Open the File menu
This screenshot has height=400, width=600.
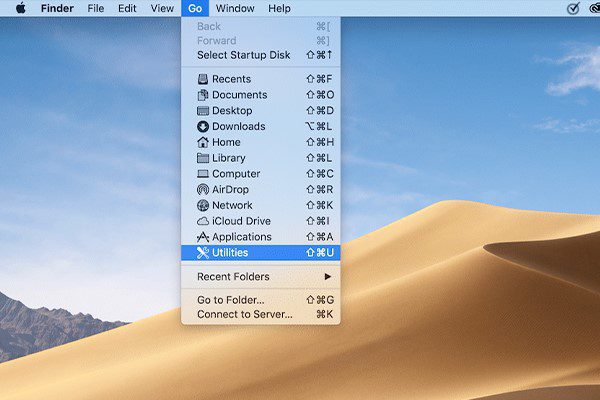(x=96, y=8)
